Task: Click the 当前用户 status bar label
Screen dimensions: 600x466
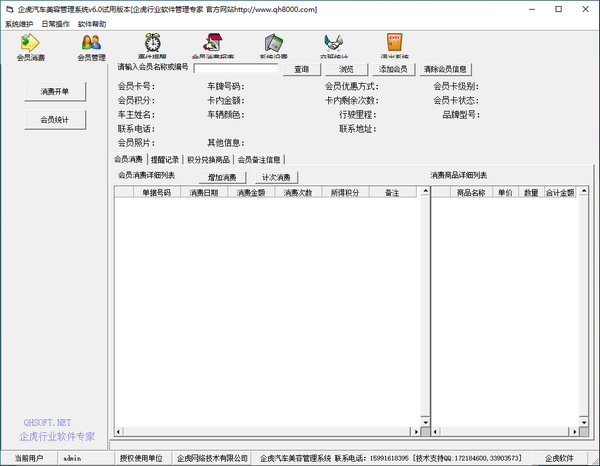Action: pos(29,458)
